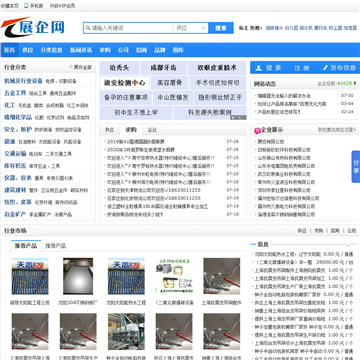Image resolution: width=360 pixels, height=360 pixels.
Task: Click the 发布信息 publish button
Action: pos(339,68)
